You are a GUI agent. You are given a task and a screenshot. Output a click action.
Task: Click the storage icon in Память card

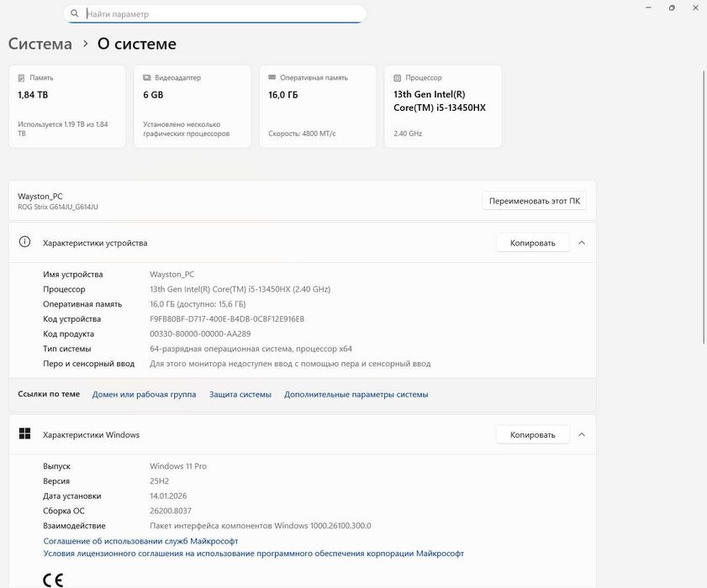(22, 77)
